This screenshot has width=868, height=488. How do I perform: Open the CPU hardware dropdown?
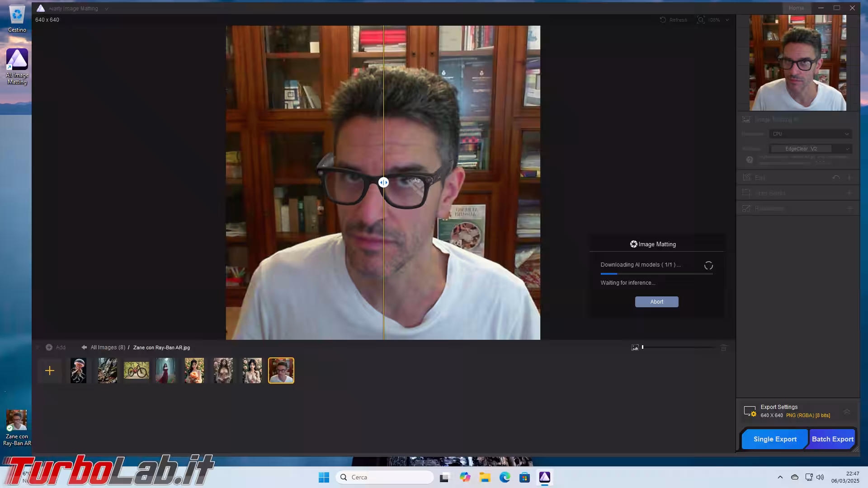(810, 134)
